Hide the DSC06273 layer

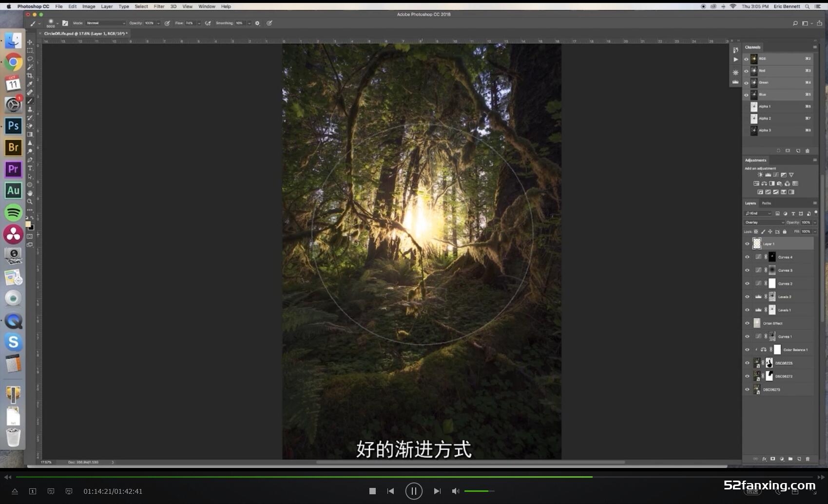click(x=747, y=390)
